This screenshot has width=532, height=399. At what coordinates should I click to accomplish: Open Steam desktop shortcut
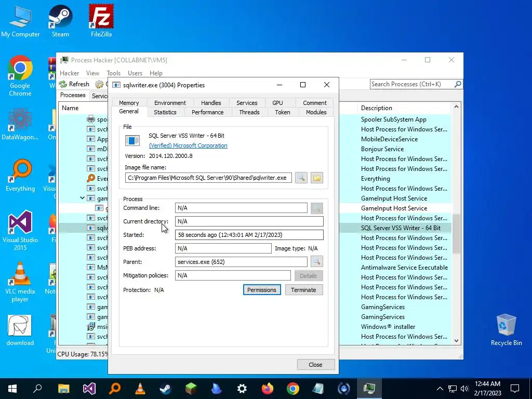[x=60, y=20]
